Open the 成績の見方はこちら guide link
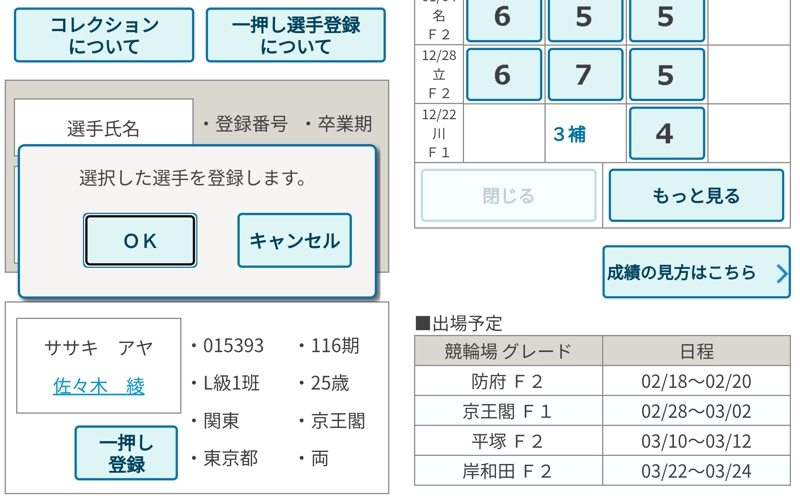This screenshot has width=800, height=500. click(x=696, y=272)
